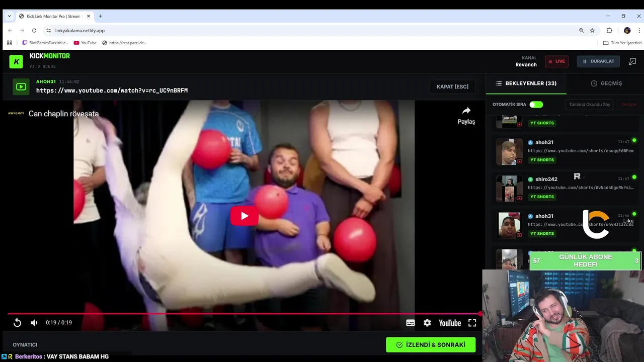Click the large red YouTube play button
This screenshot has width=644, height=362.
[x=245, y=216]
